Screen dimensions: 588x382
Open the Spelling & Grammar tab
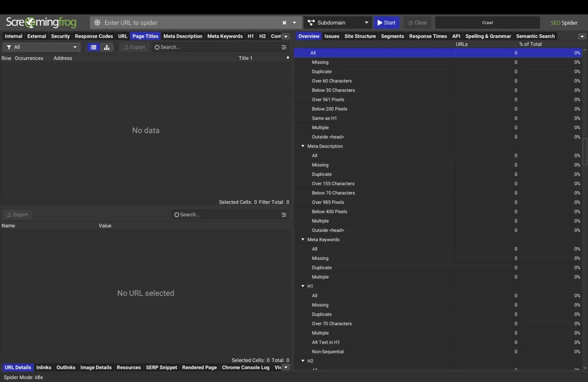488,36
